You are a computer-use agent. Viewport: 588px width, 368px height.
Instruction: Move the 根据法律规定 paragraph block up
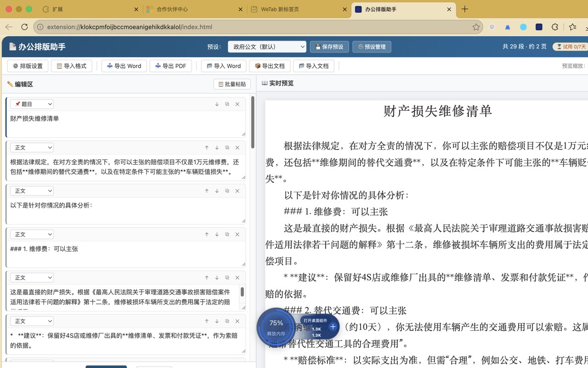207,148
